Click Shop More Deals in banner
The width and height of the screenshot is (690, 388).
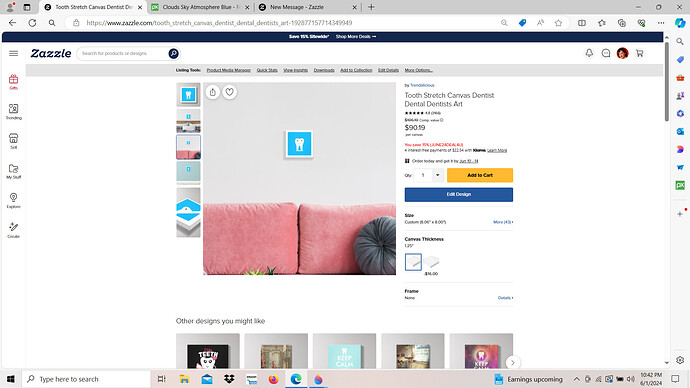click(x=356, y=37)
